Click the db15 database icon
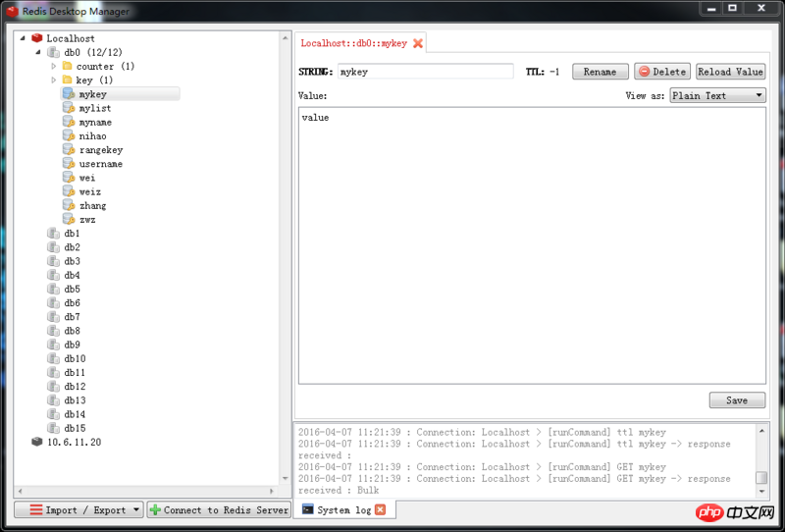Screen dimensions: 785x532 tap(53, 428)
